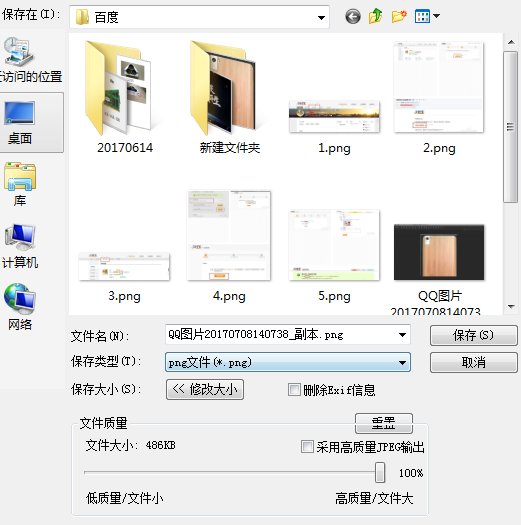The height and width of the screenshot is (525, 521).
Task: Toggle 采用高质量JPEG输出 checkbox
Action: point(307,447)
